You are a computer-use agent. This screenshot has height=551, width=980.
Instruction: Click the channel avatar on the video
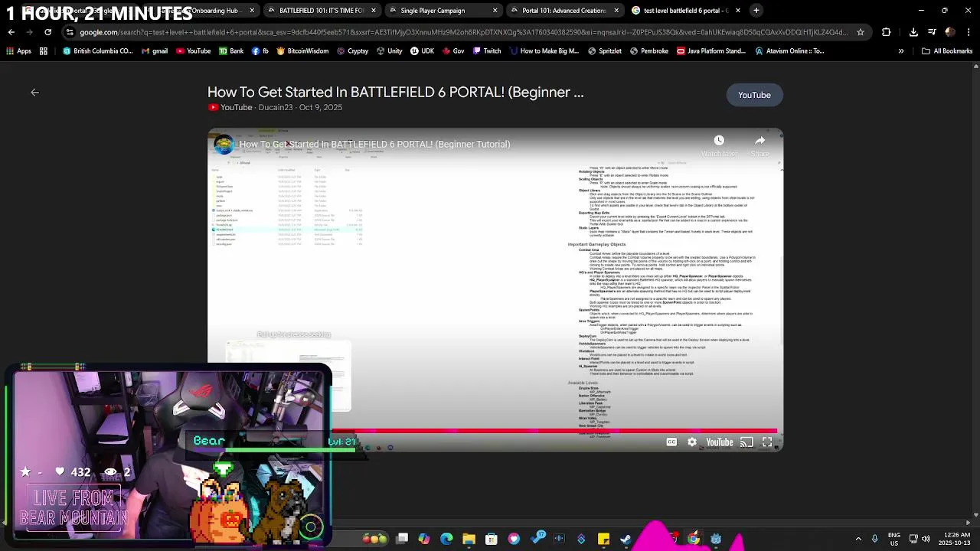click(224, 144)
